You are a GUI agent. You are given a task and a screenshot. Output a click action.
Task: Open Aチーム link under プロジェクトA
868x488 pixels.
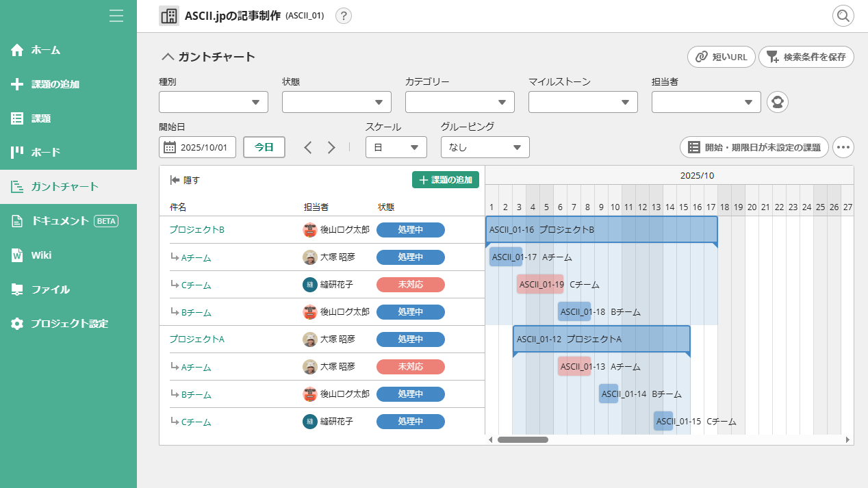click(x=196, y=368)
